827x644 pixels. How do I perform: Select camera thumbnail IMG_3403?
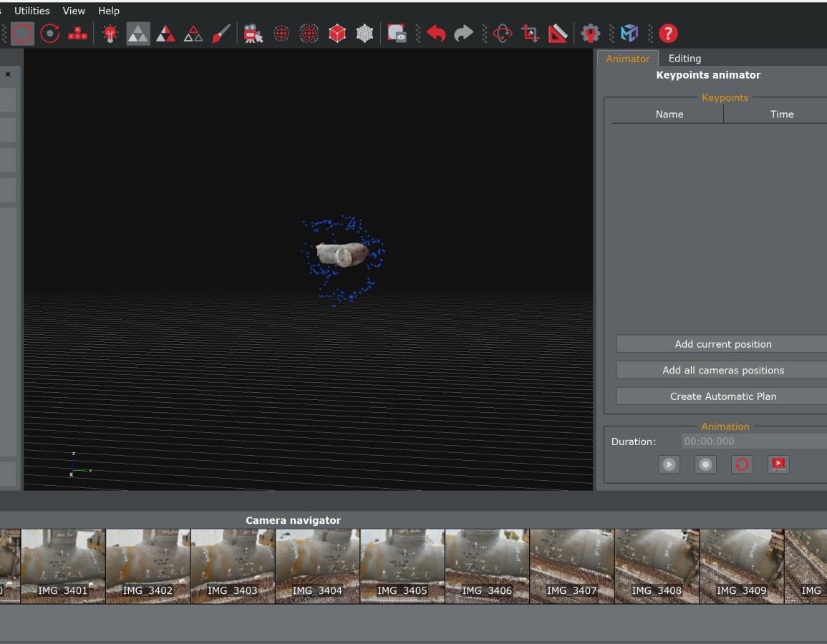(x=233, y=567)
